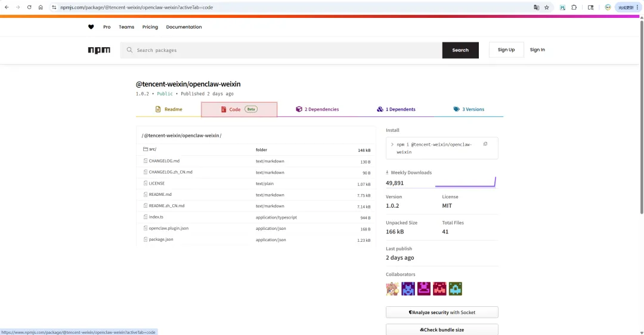Open the red pixel collaborator avatar
644x335 pixels.
(x=439, y=288)
